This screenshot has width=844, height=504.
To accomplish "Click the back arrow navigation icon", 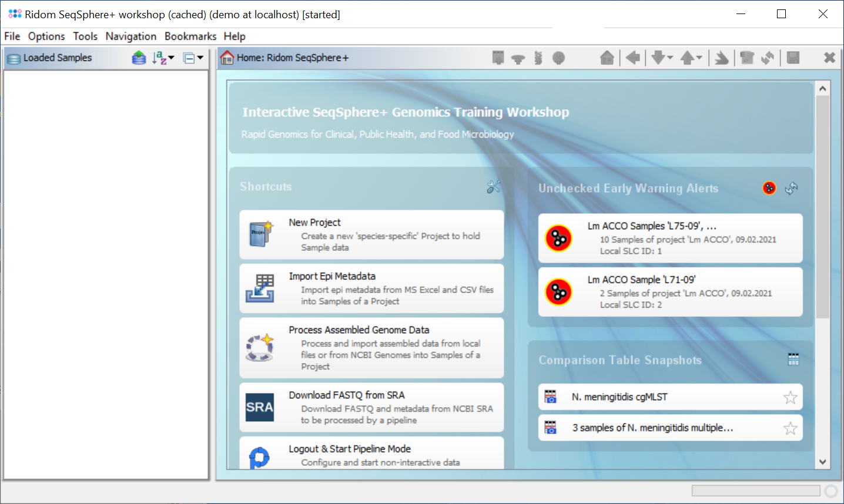I will [633, 58].
